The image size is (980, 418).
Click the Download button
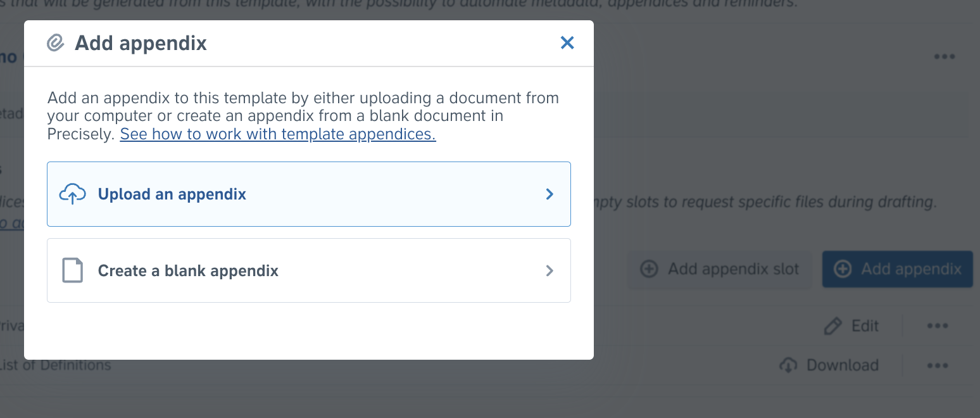click(829, 365)
